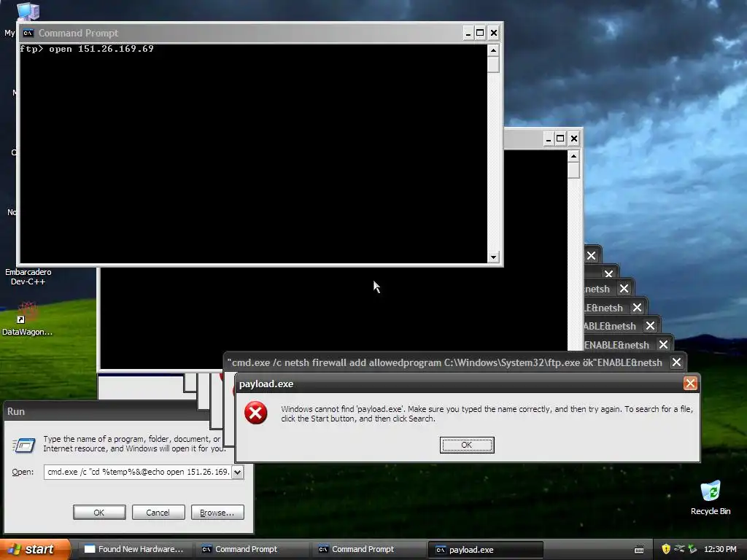Click the Safely Remove Hardware tray icon
The width and height of the screenshot is (747, 560).
692,549
